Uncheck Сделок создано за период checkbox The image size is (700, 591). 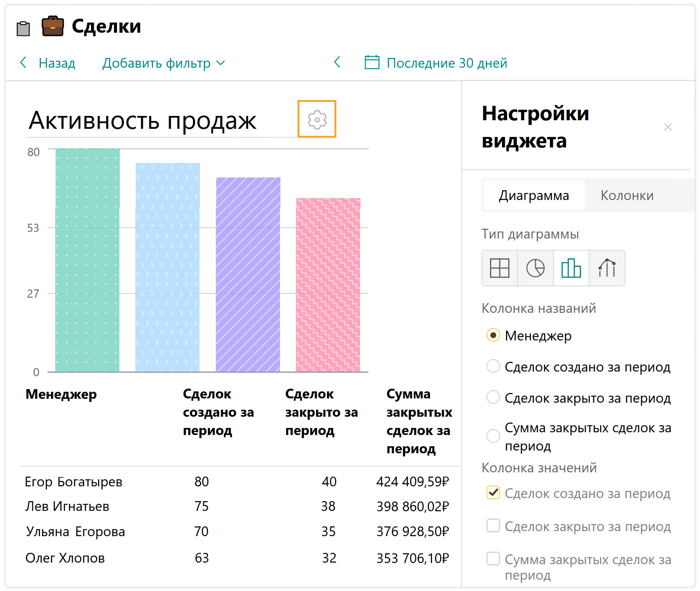point(493,493)
